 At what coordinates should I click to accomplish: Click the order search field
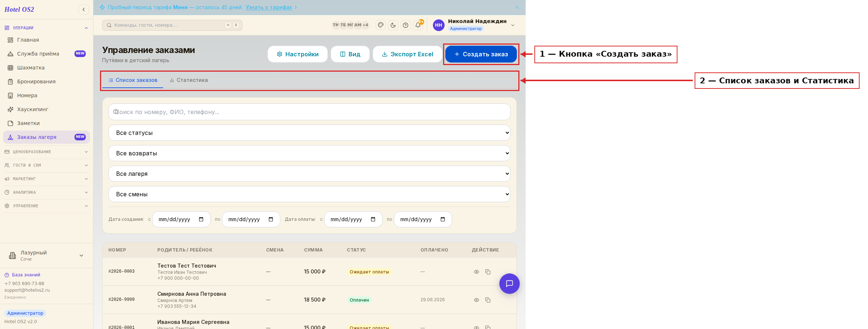(x=310, y=112)
